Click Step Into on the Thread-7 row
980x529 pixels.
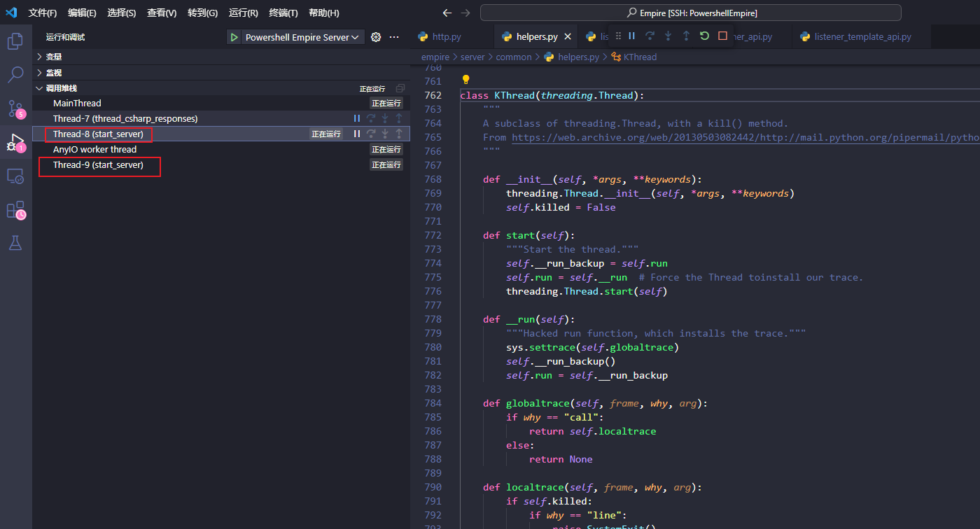coord(385,118)
